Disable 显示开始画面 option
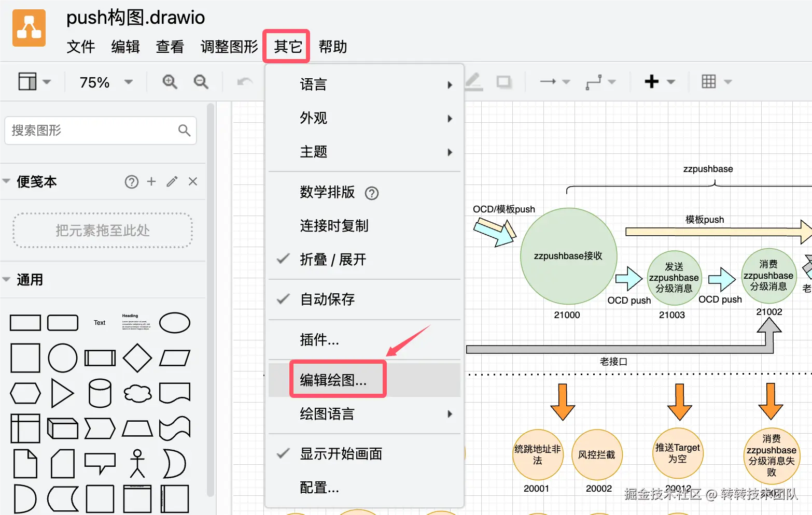The height and width of the screenshot is (515, 812). pos(341,454)
